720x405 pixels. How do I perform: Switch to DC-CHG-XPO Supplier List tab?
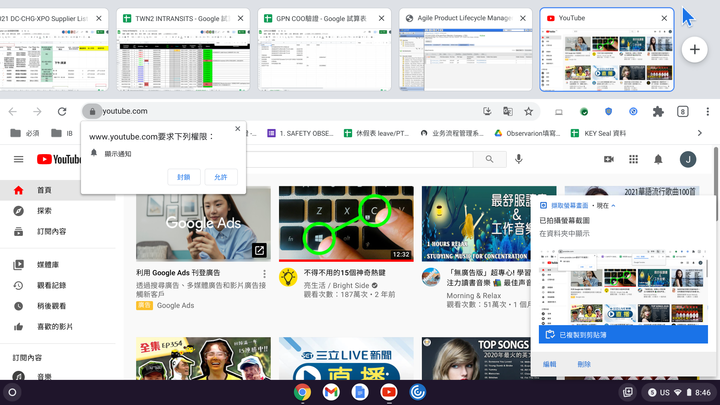coord(54,49)
